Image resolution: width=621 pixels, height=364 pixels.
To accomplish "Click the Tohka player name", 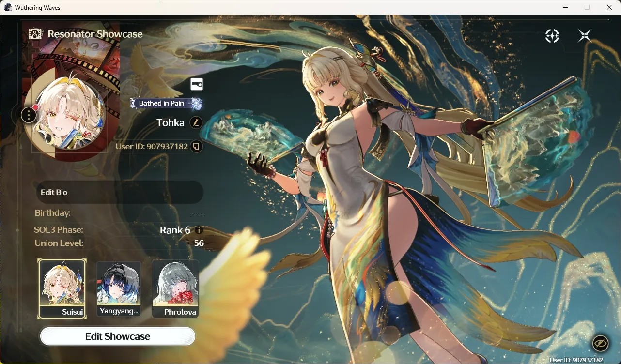I will coord(171,122).
